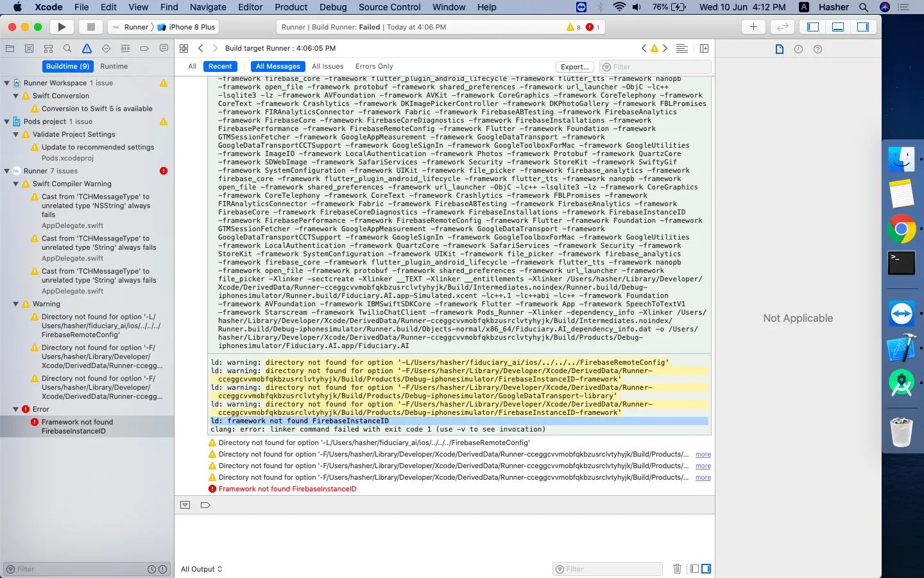Select the Runner scheme in toolbar
The height and width of the screenshot is (578, 924).
[131, 27]
